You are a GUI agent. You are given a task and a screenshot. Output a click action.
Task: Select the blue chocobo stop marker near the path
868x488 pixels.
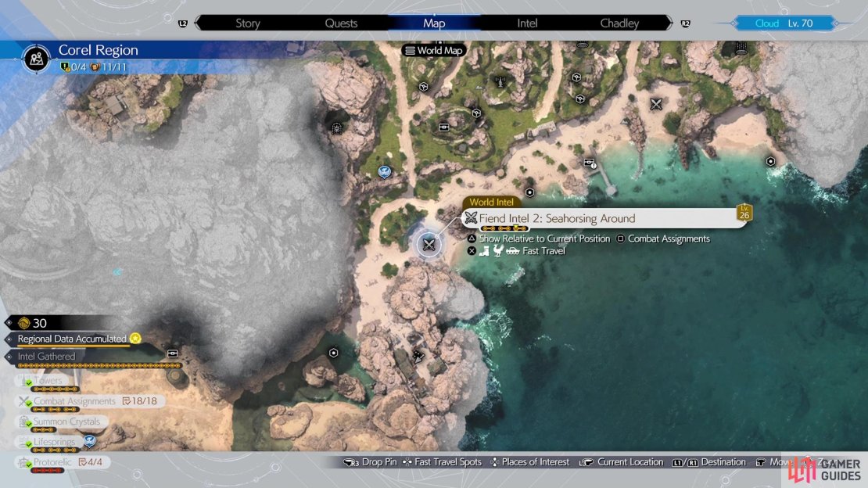384,172
